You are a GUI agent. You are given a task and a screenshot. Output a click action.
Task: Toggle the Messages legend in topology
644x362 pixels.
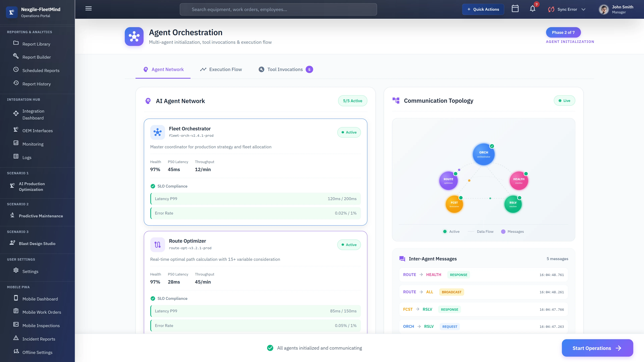click(x=512, y=231)
